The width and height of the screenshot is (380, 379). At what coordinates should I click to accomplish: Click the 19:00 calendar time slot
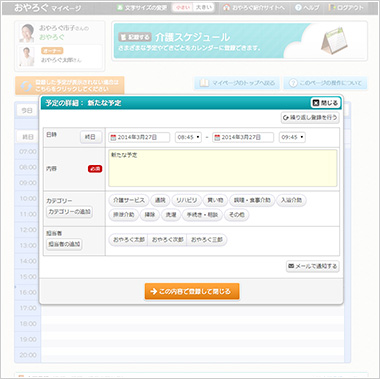pyautogui.click(x=192, y=339)
